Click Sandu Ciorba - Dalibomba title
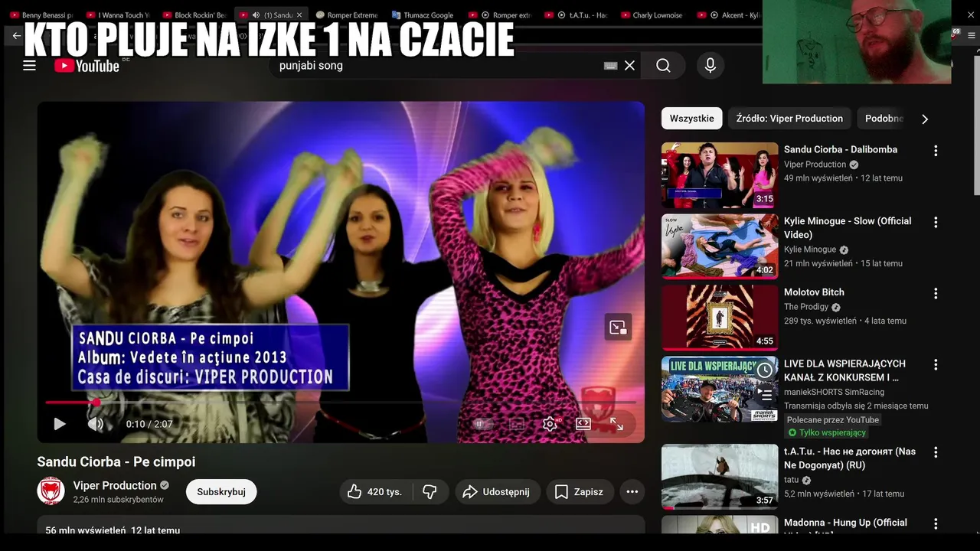 point(841,149)
